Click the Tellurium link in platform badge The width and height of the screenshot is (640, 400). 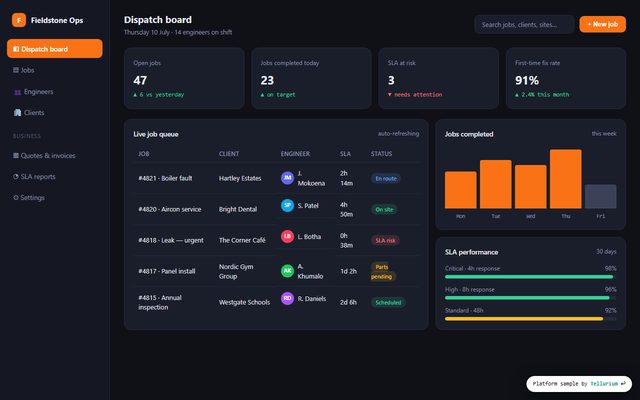[x=604, y=384]
